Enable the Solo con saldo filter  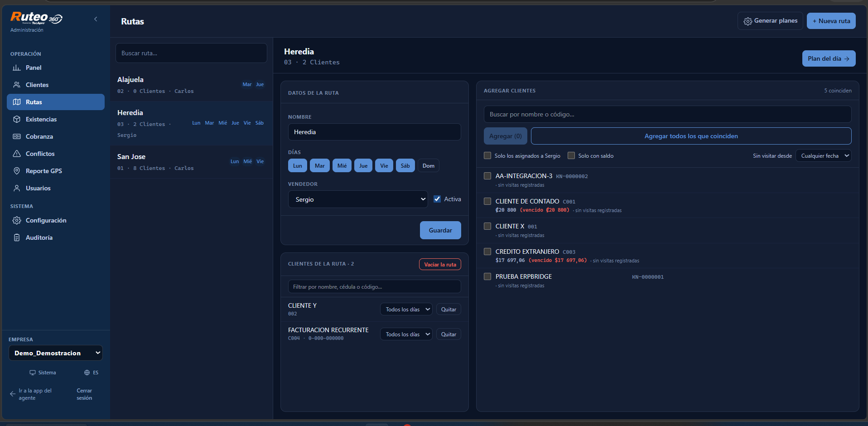coord(571,155)
